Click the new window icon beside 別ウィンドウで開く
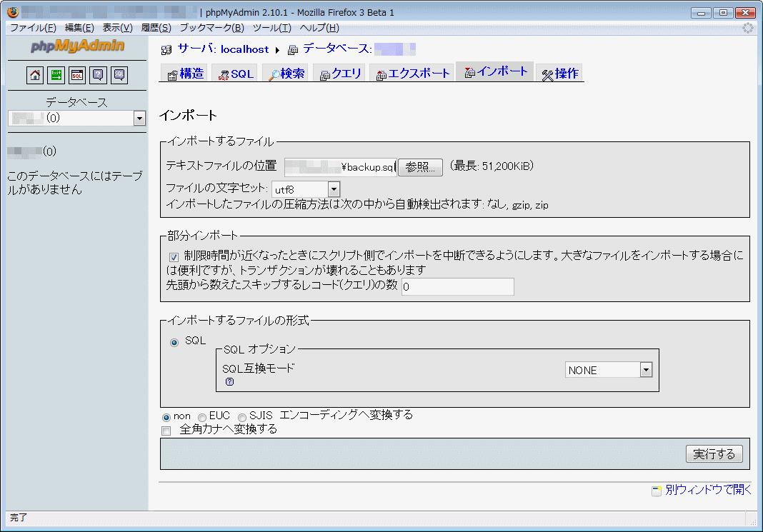The width and height of the screenshot is (763, 532). 657,491
